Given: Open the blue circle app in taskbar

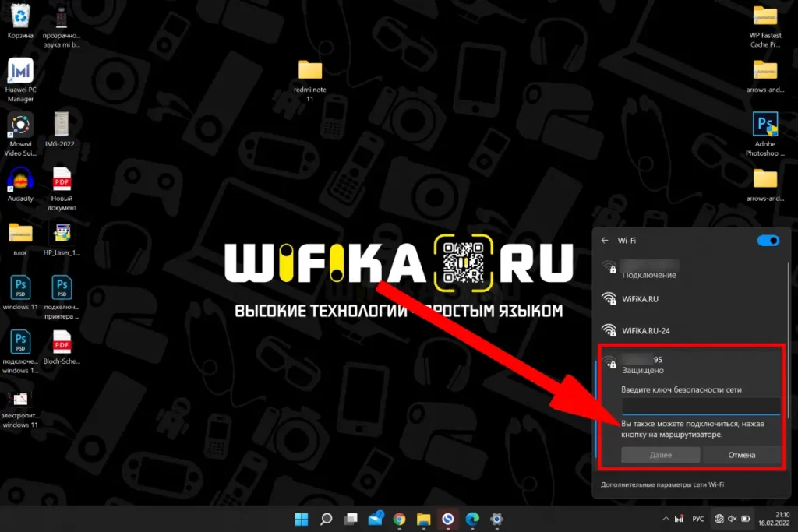Looking at the screenshot, I should tap(448, 519).
